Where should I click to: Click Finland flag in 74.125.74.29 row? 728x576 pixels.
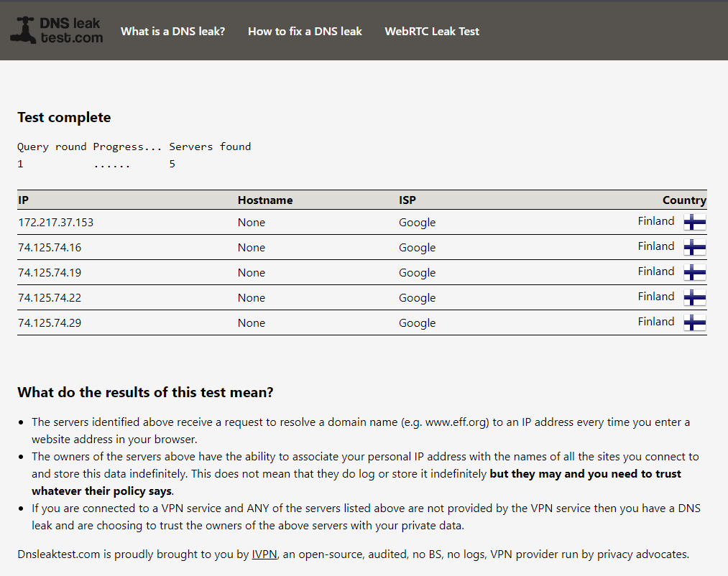pos(694,322)
